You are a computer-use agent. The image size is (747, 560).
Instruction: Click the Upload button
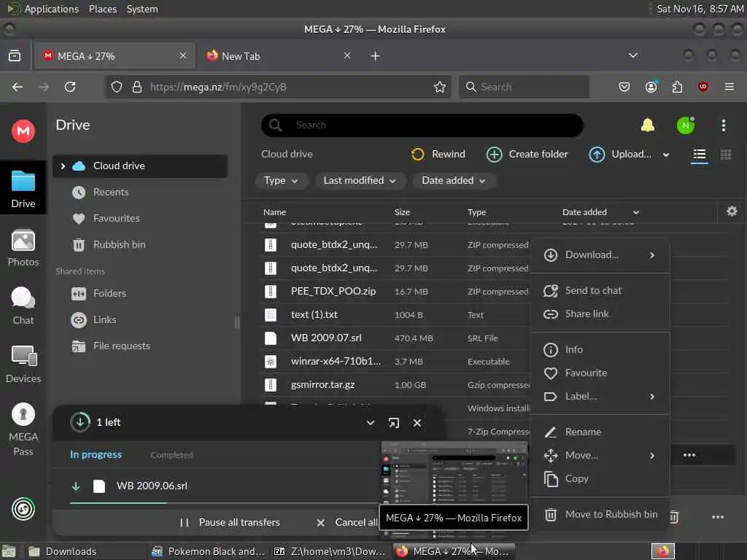(620, 154)
